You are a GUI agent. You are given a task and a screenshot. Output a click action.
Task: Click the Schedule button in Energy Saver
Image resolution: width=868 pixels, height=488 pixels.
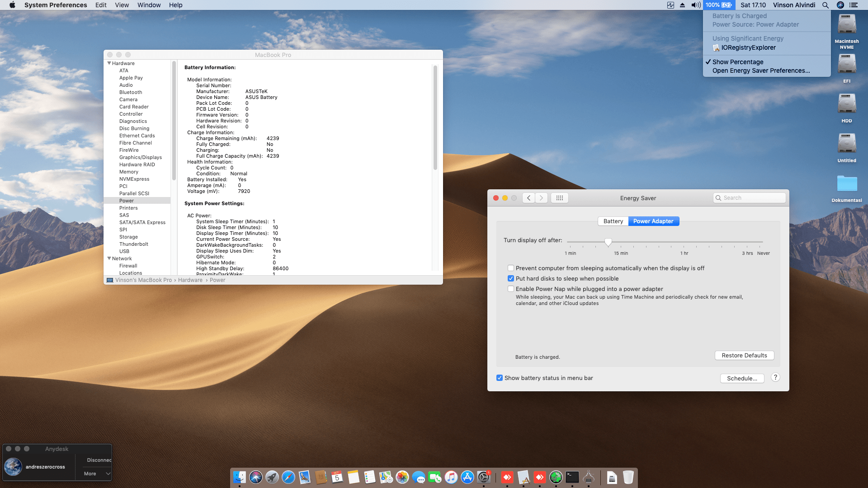[x=742, y=378]
